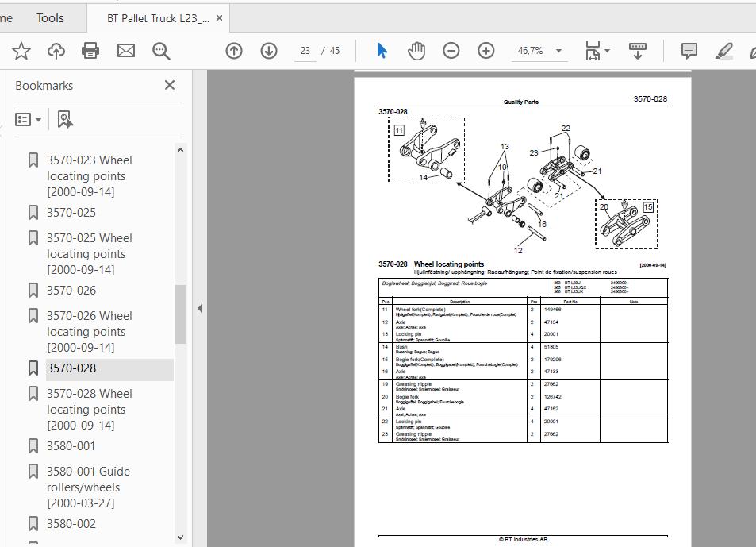Click the 3570-028 code at page top right
The image size is (756, 547).
[650, 99]
